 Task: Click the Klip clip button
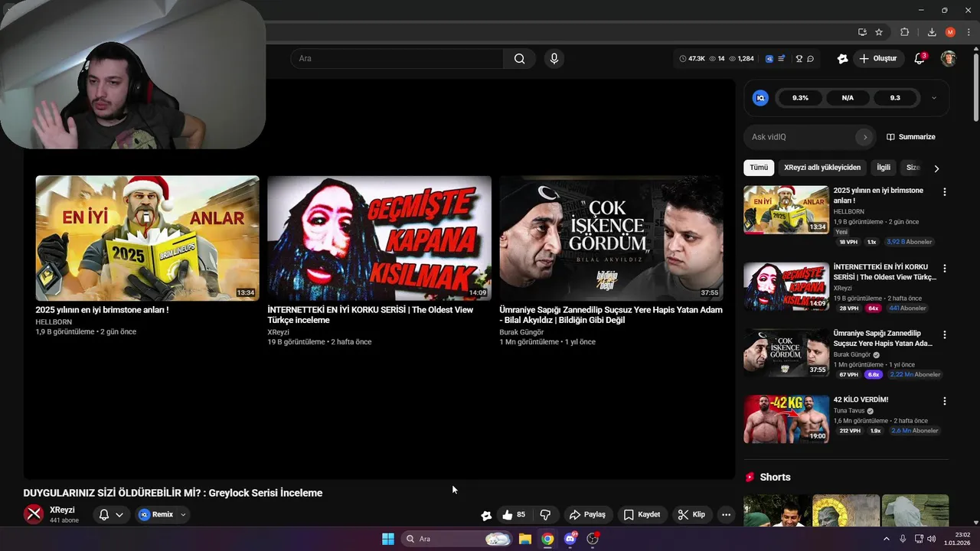(x=691, y=515)
